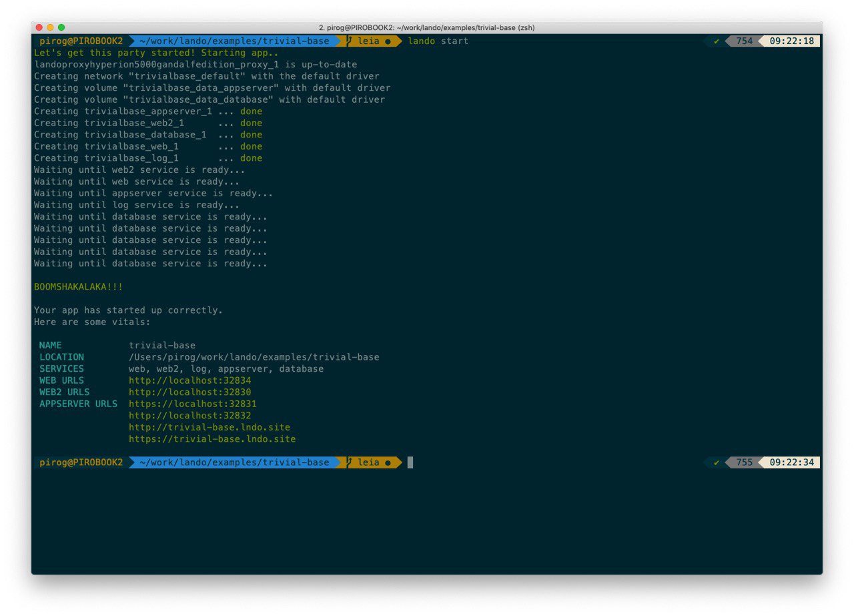This screenshot has width=854, height=616.
Task: Click the top prompt's pirog@PIROBOOK2 segment
Action: click(81, 41)
